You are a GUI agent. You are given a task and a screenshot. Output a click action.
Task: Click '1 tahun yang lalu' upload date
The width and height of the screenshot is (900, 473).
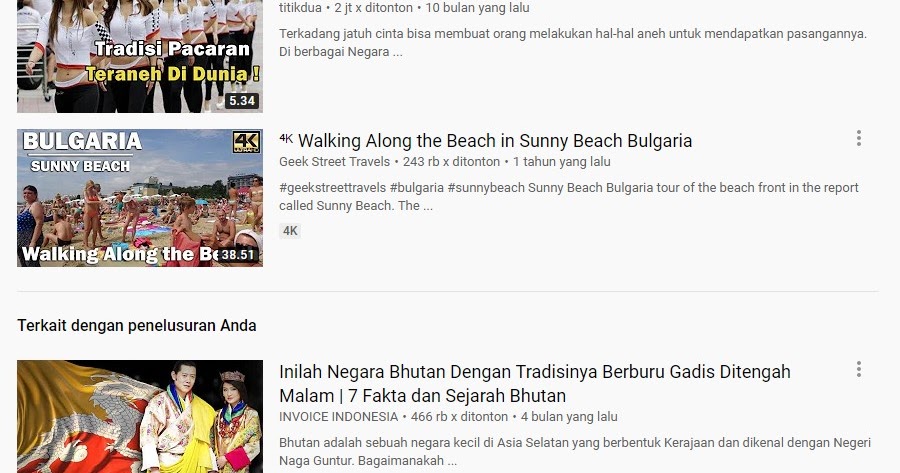coord(561,162)
